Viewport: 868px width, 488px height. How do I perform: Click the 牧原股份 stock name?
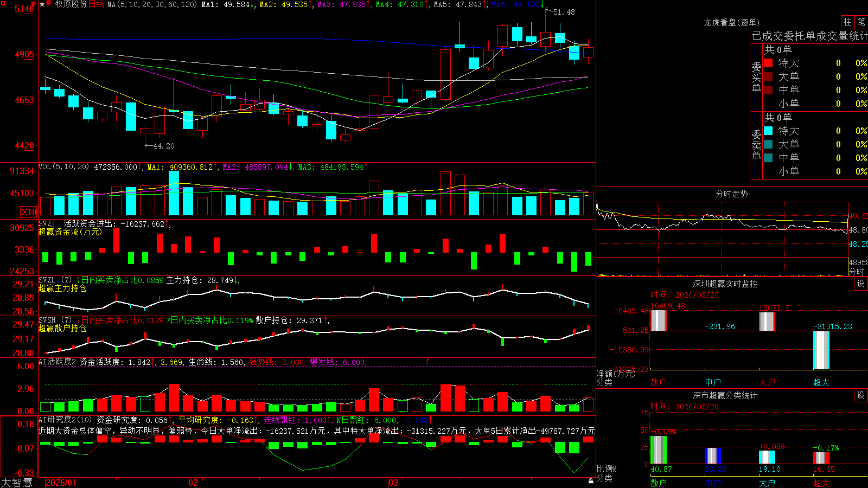(71, 4)
